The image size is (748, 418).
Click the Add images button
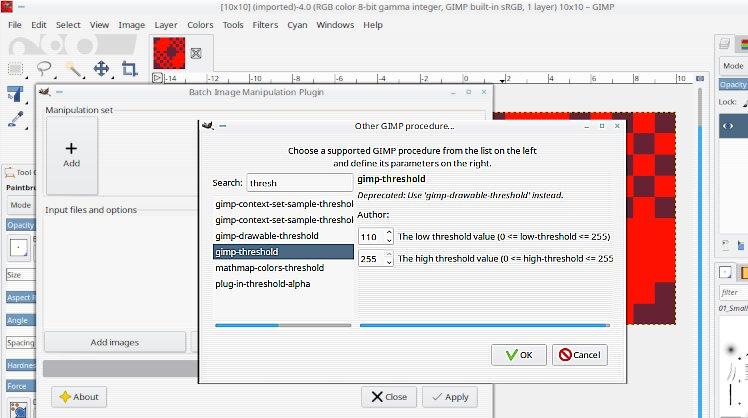(x=114, y=342)
